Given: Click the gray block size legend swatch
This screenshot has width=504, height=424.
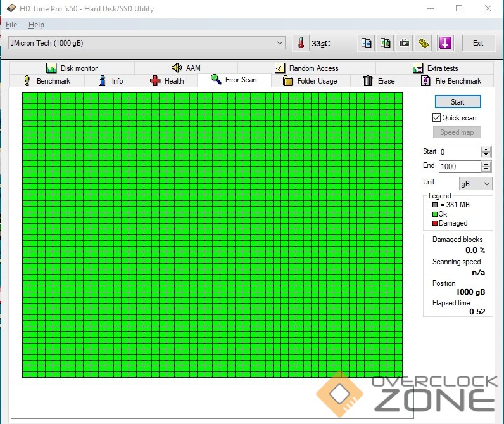Looking at the screenshot, I should (x=435, y=205).
